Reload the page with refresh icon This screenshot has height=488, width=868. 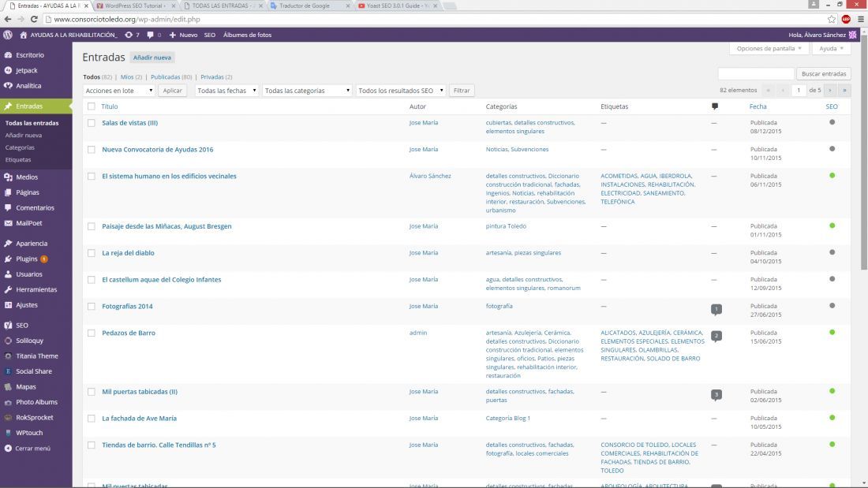(x=34, y=20)
